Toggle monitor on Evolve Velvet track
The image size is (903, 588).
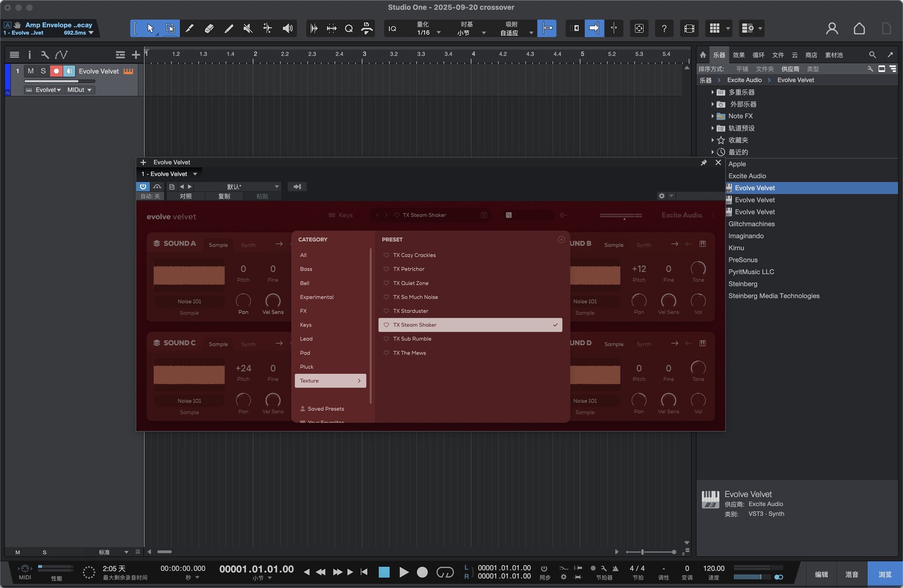(x=69, y=71)
